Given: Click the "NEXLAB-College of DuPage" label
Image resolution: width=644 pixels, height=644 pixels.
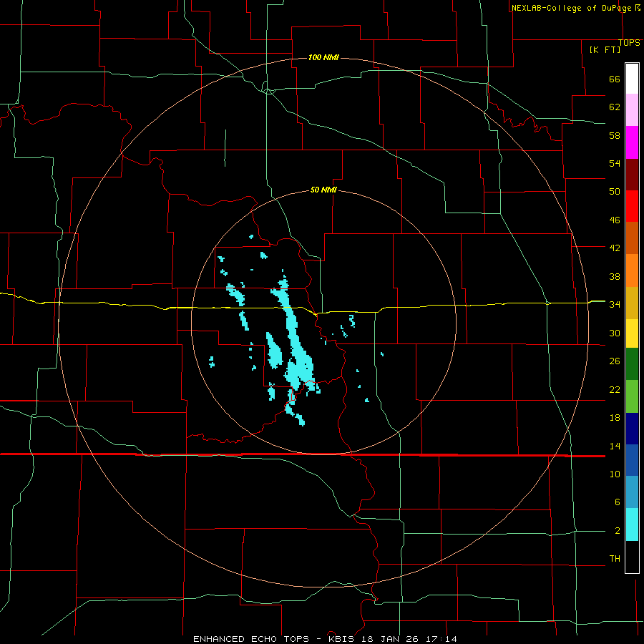Looking at the screenshot, I should tap(571, 8).
